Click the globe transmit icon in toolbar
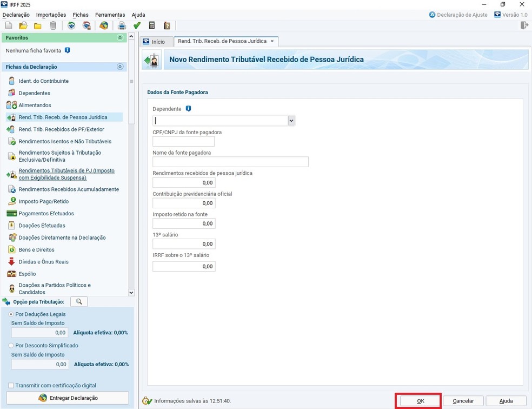 [104, 25]
